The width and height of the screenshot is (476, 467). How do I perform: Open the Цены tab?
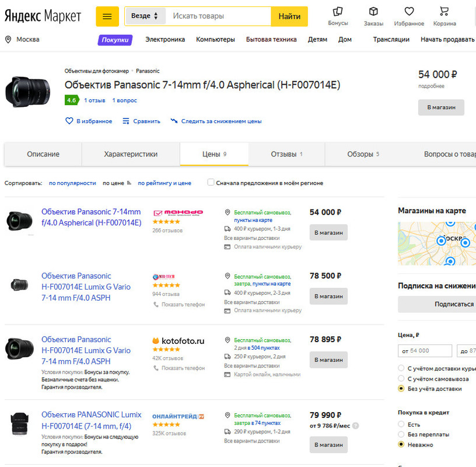tap(214, 154)
